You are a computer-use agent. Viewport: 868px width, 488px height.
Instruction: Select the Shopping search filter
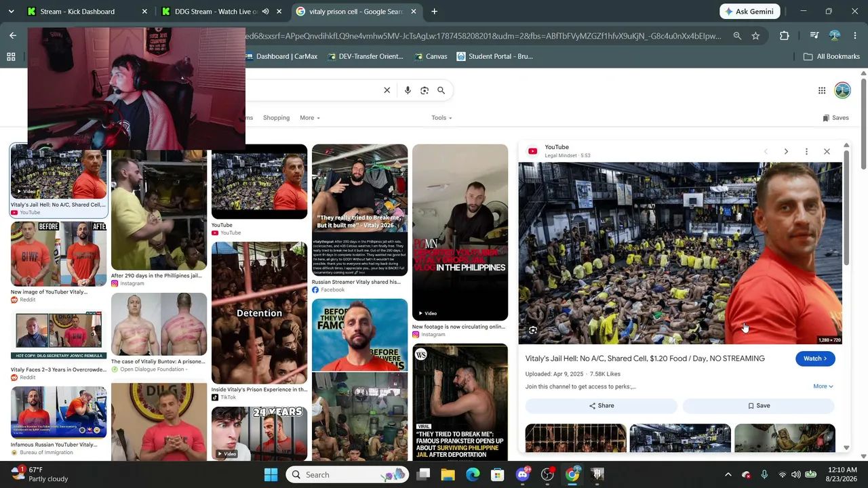(276, 118)
